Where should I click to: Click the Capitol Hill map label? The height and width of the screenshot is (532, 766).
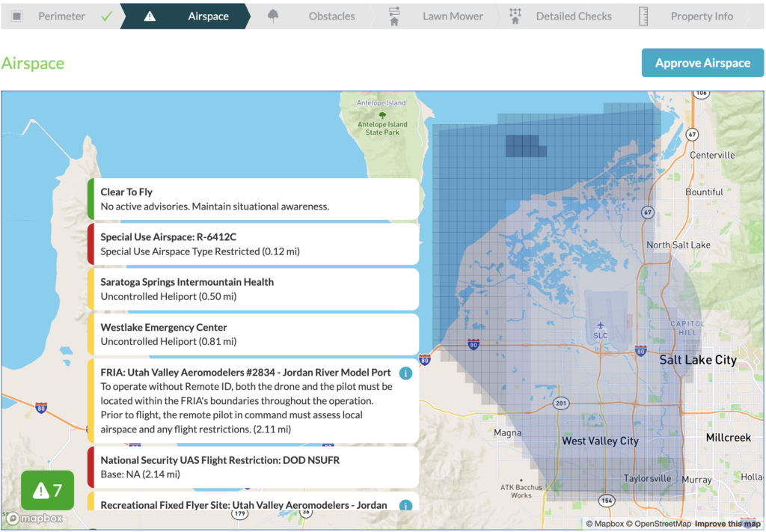[687, 328]
